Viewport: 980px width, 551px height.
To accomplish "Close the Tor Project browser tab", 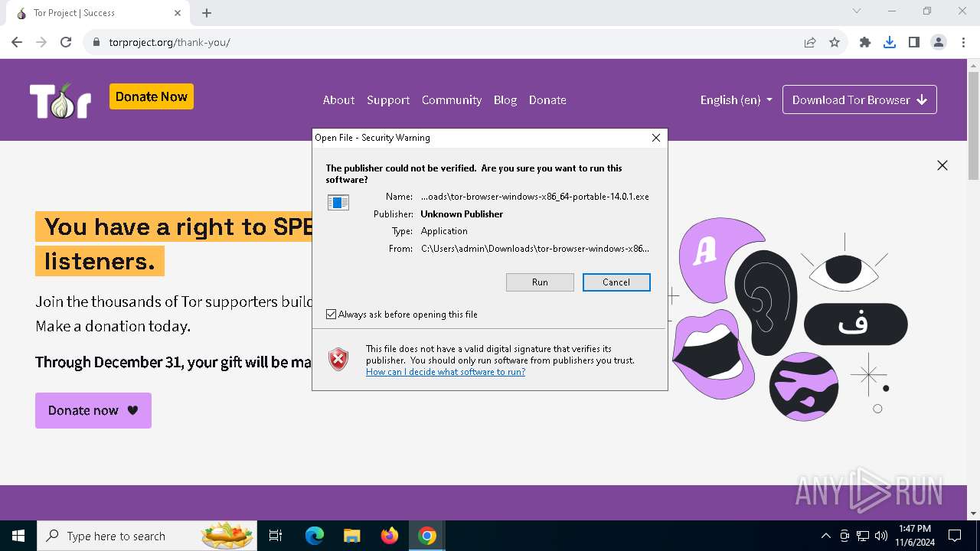I will click(x=178, y=13).
